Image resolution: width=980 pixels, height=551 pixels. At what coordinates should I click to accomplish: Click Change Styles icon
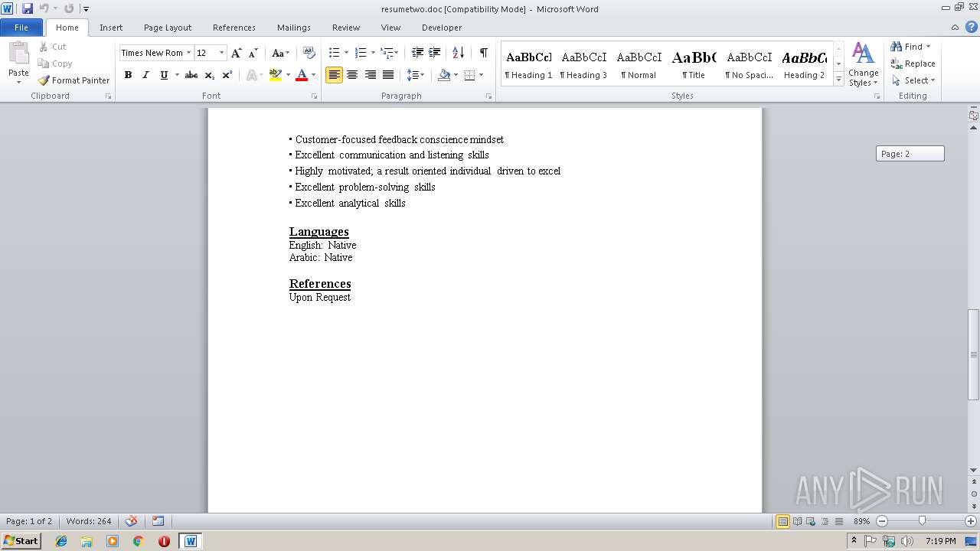pos(863,65)
